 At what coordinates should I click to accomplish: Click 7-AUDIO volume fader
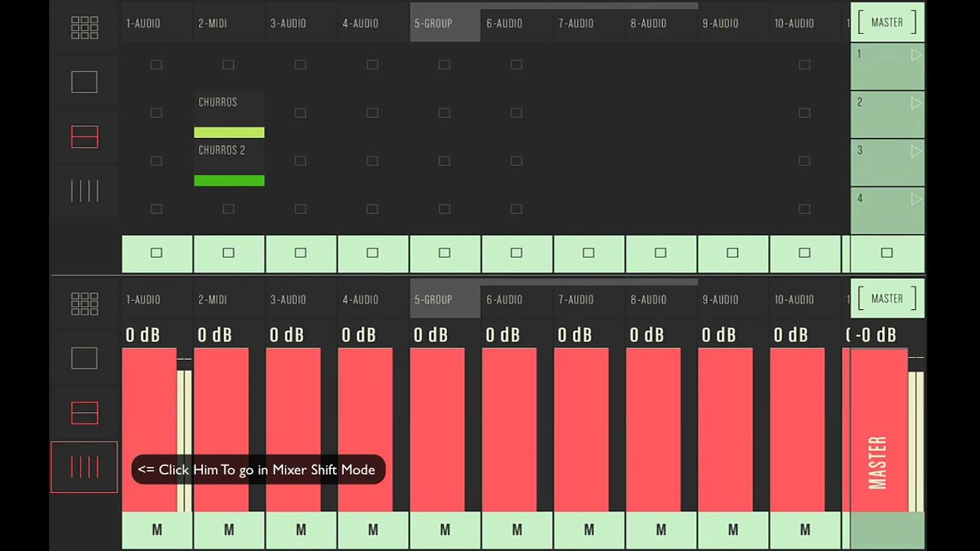pos(581,429)
